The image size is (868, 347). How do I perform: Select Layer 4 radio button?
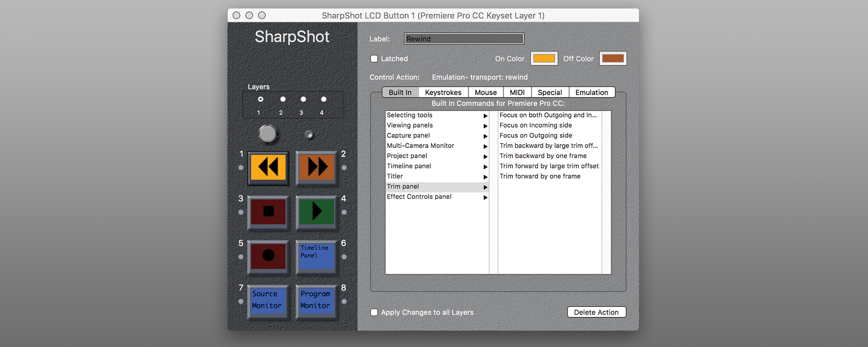click(x=324, y=99)
